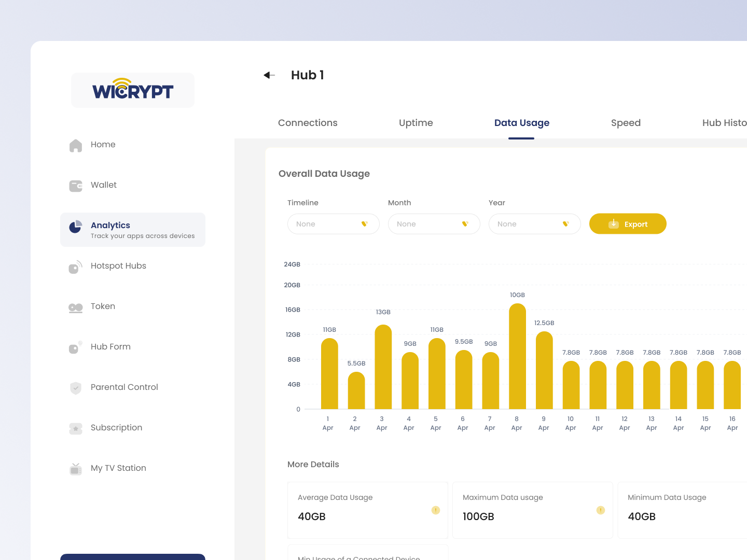Screen dimensions: 747x560
Task: Switch to the Connections tab
Action: pyautogui.click(x=308, y=123)
